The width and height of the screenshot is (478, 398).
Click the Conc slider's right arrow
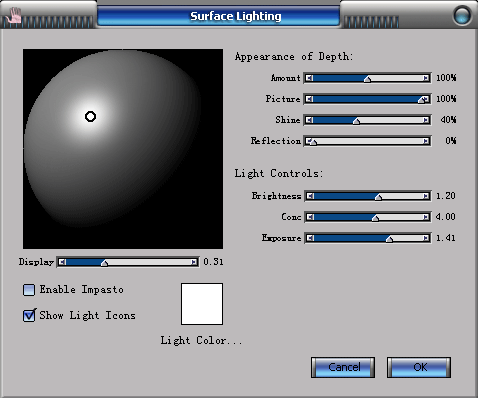426,217
